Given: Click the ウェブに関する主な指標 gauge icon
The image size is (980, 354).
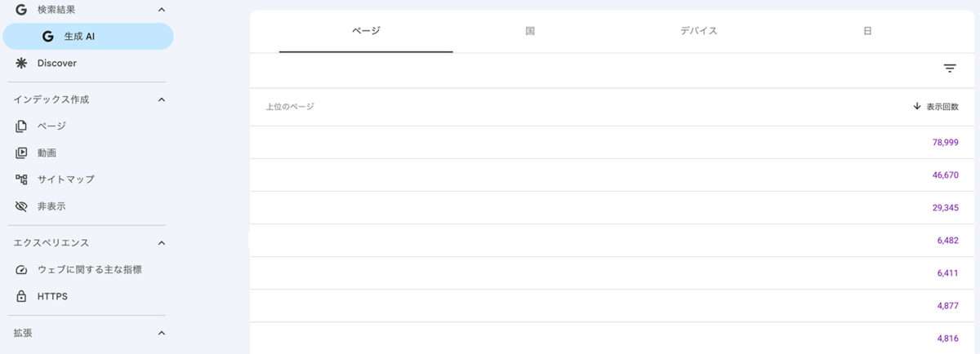Looking at the screenshot, I should click(x=21, y=269).
